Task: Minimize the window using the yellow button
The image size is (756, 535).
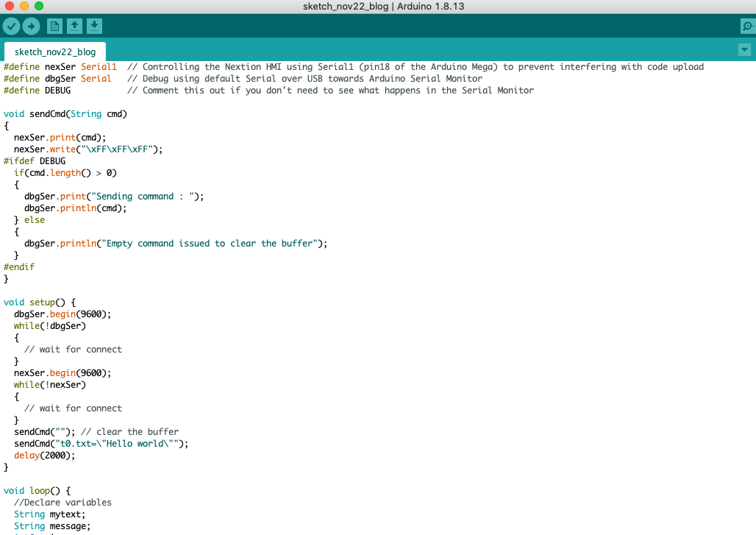Action: 24,7
